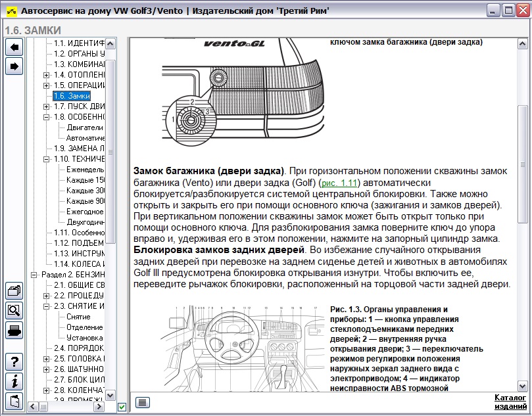Expand the 2.8. КОЛЕНЧАТ tree node

(x=46, y=390)
